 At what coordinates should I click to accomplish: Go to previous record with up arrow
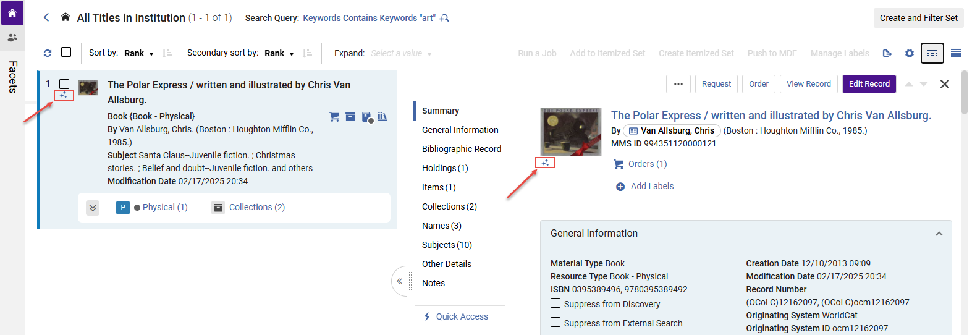(909, 84)
